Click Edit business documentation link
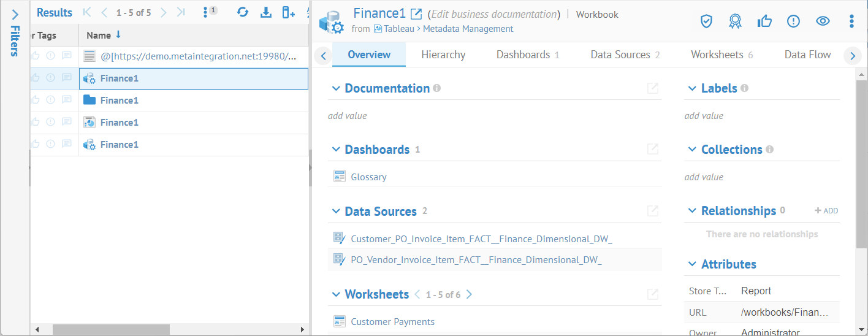Image resolution: width=868 pixels, height=336 pixels. (x=495, y=14)
